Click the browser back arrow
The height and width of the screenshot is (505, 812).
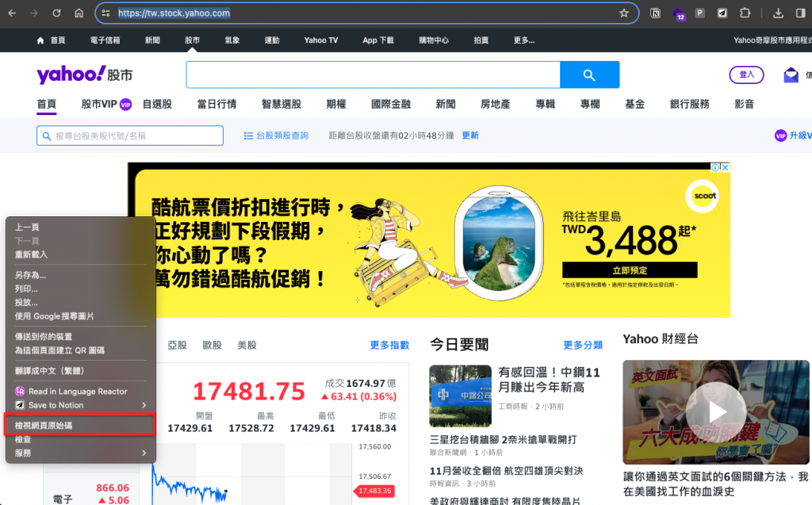click(x=13, y=13)
